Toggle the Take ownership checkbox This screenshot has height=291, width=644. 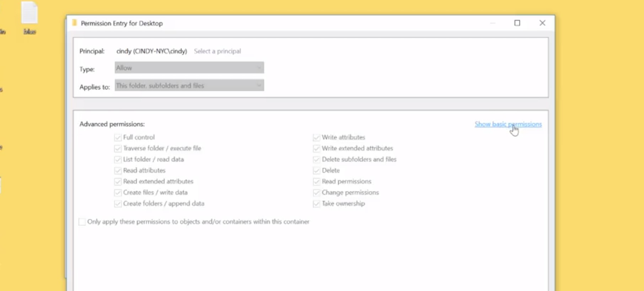(316, 203)
